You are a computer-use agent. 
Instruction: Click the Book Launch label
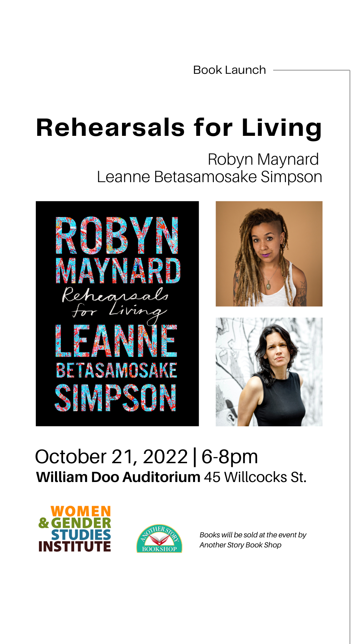coord(230,70)
